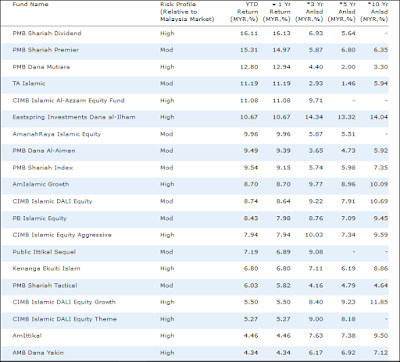400x362 pixels.
Task: Sort by 1 Yr Return column header
Action: (277, 12)
